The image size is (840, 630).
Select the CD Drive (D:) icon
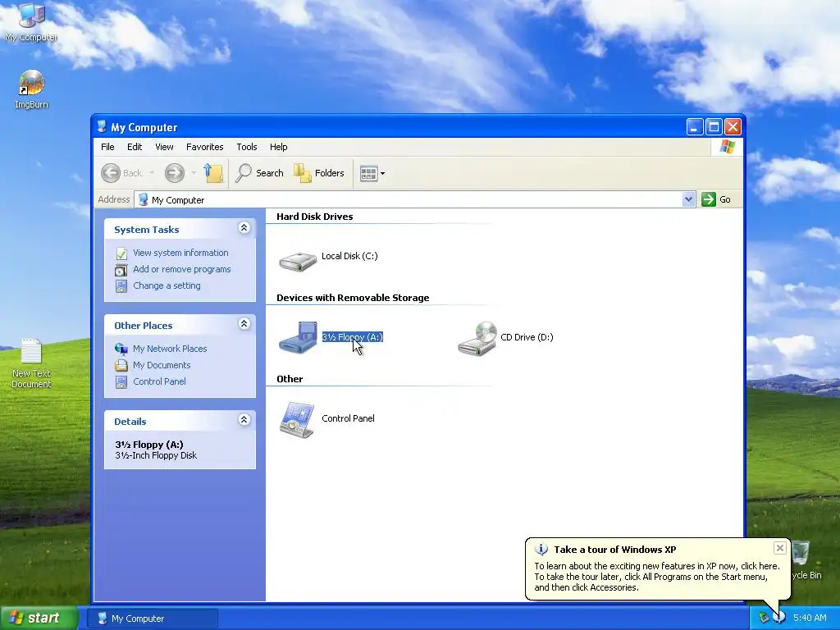coord(477,338)
